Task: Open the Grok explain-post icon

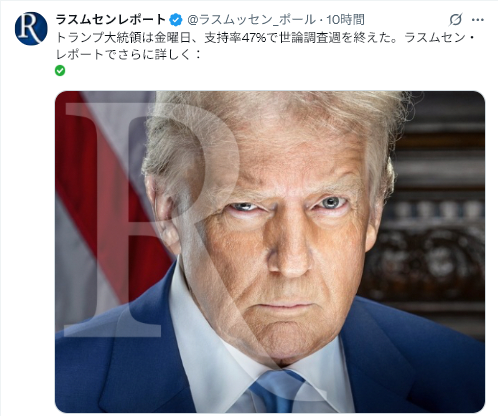Action: [455, 20]
